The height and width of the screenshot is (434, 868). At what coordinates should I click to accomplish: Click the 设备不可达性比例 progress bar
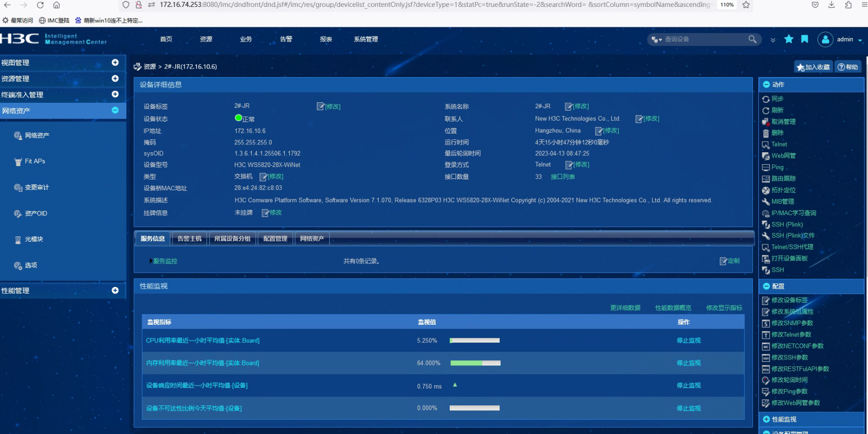coord(475,408)
